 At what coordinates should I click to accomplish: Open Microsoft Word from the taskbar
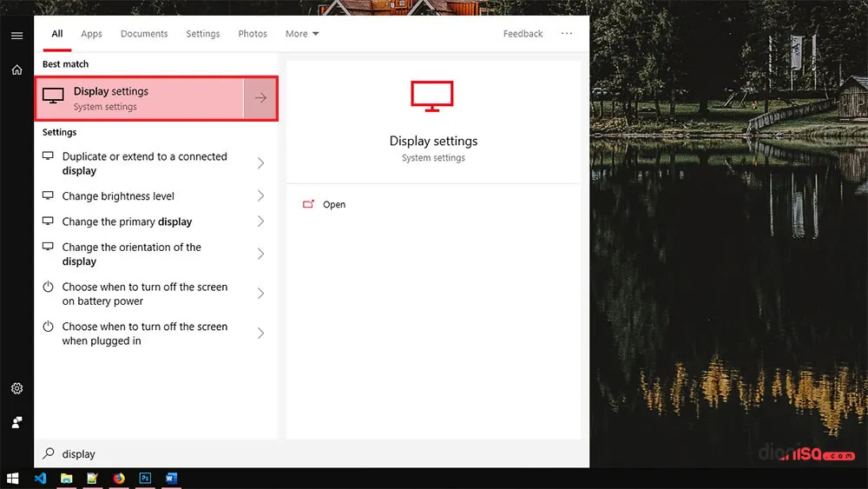(171, 478)
